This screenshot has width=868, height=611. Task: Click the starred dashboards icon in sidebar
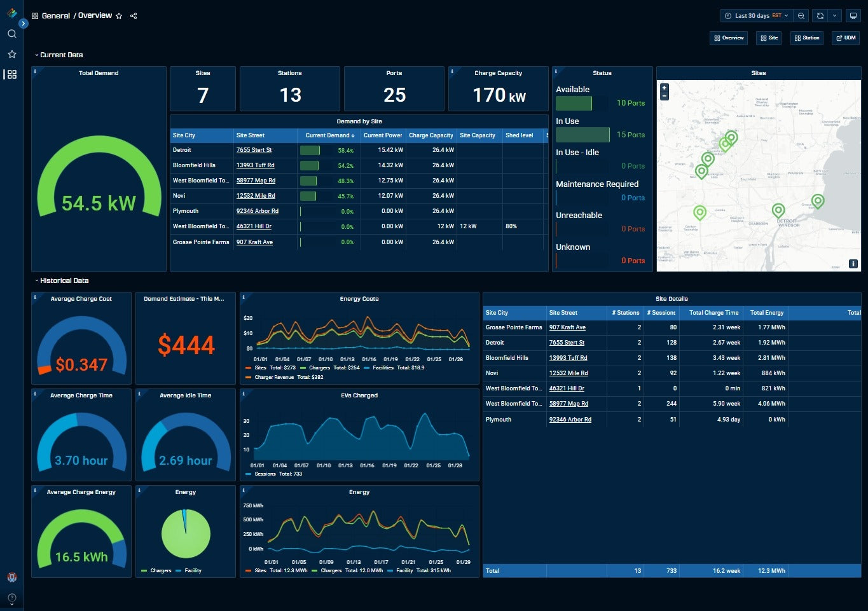pyautogui.click(x=11, y=54)
